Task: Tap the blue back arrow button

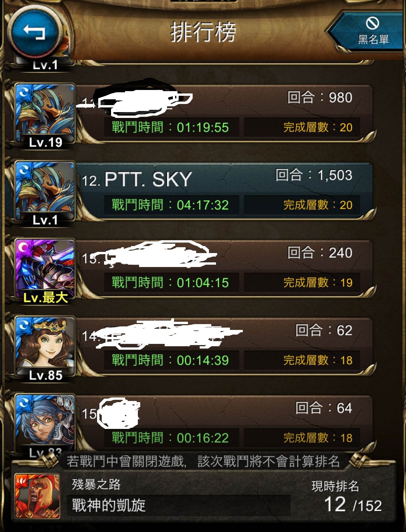Action: point(34,31)
